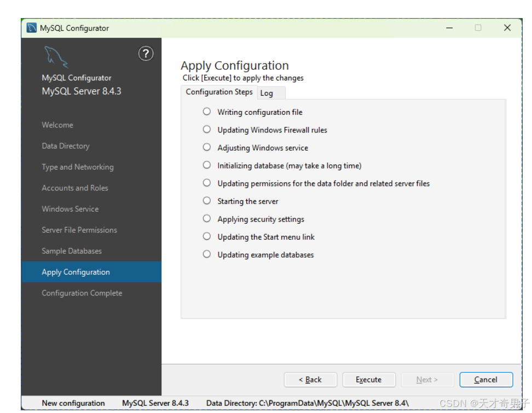Click the Back button

(x=310, y=380)
